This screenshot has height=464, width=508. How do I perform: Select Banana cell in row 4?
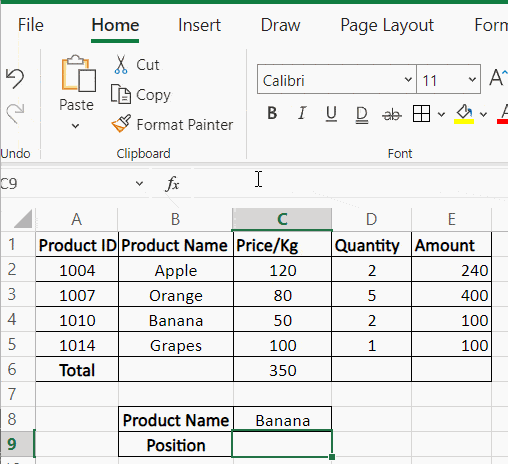click(176, 320)
